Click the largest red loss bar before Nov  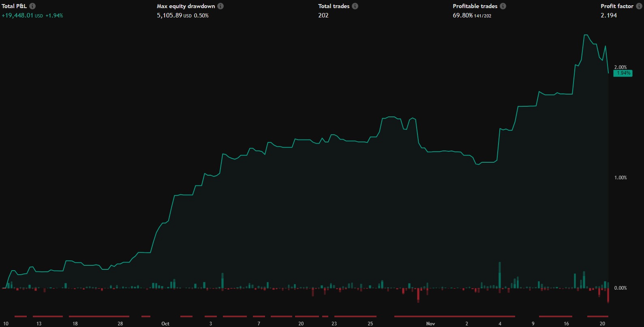(x=418, y=295)
